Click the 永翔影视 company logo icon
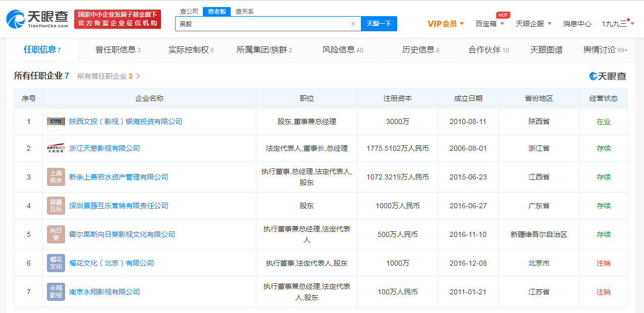This screenshot has height=313, width=644. pyautogui.click(x=56, y=292)
